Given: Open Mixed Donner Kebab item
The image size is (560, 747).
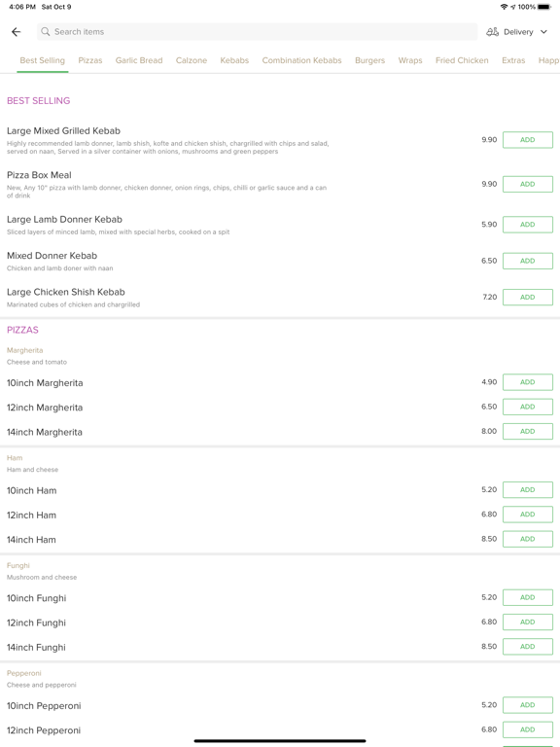Looking at the screenshot, I should click(52, 256).
